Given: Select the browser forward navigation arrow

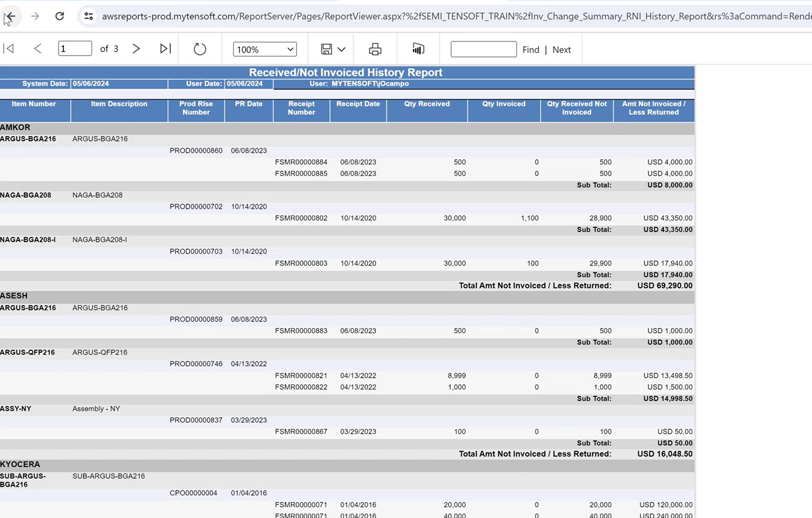Looking at the screenshot, I should point(35,16).
